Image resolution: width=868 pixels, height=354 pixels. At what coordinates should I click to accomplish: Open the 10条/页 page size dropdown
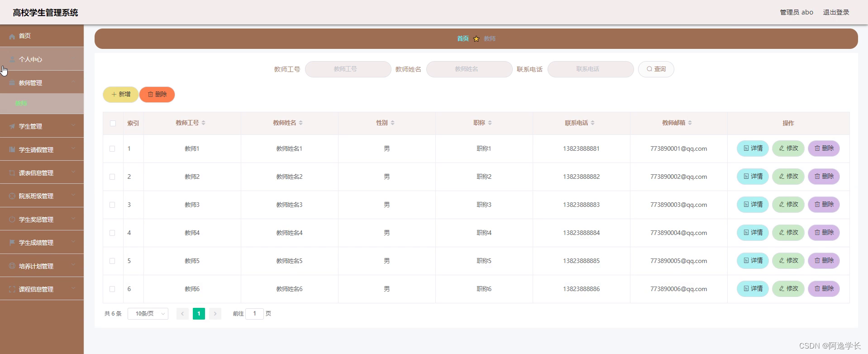tap(148, 314)
